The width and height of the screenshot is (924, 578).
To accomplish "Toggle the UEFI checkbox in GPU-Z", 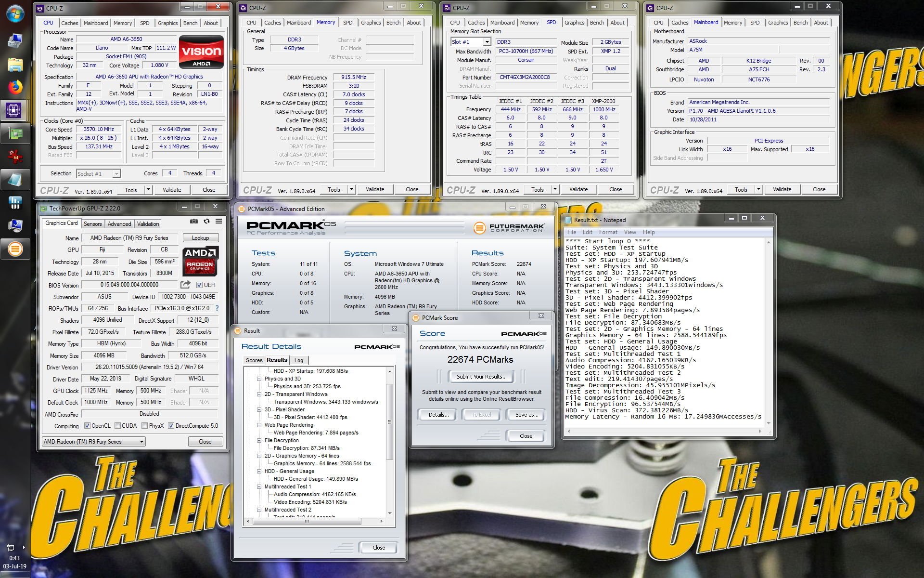I will 199,285.
